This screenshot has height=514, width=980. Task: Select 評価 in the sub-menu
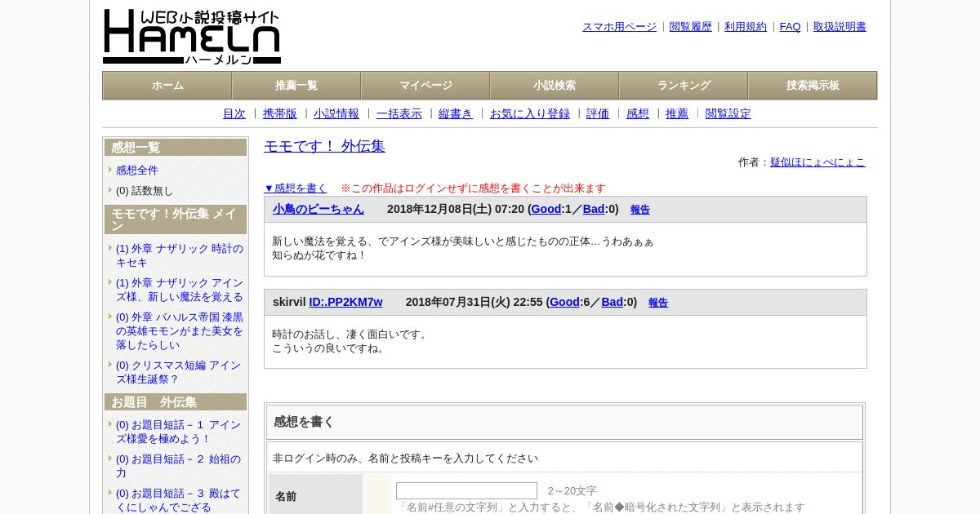click(598, 114)
